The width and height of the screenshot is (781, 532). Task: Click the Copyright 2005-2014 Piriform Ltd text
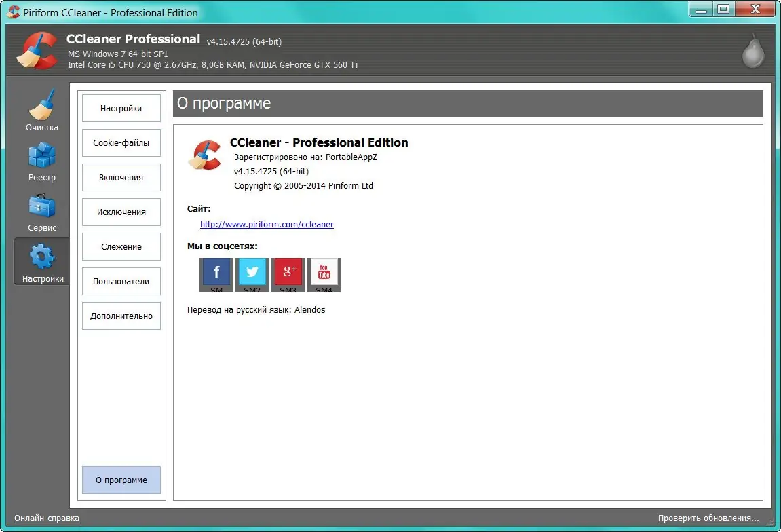point(303,186)
